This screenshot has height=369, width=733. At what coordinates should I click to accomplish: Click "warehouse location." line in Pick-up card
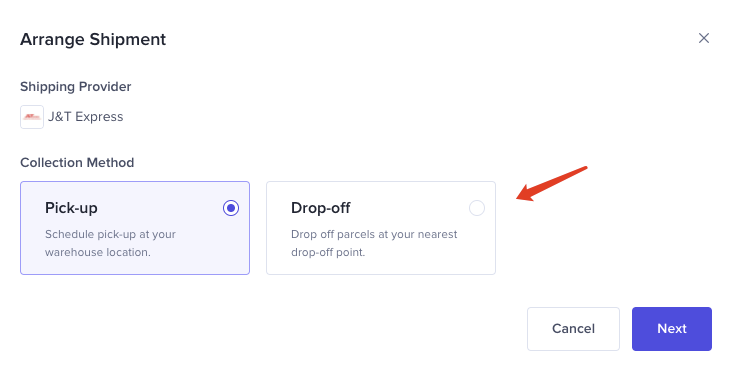point(98,252)
